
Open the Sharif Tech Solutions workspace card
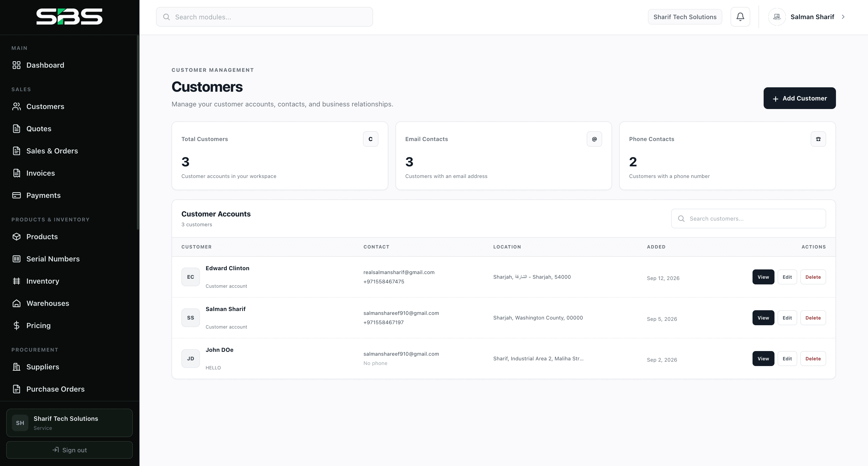[x=69, y=423]
